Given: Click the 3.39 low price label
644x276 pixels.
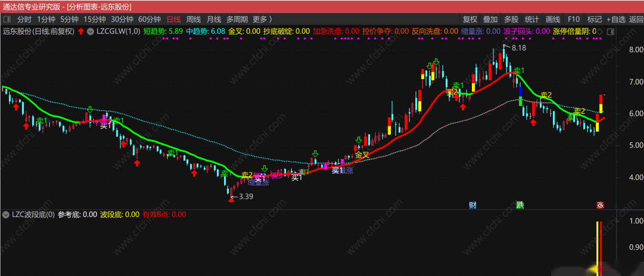Looking at the screenshot, I should 245,196.
